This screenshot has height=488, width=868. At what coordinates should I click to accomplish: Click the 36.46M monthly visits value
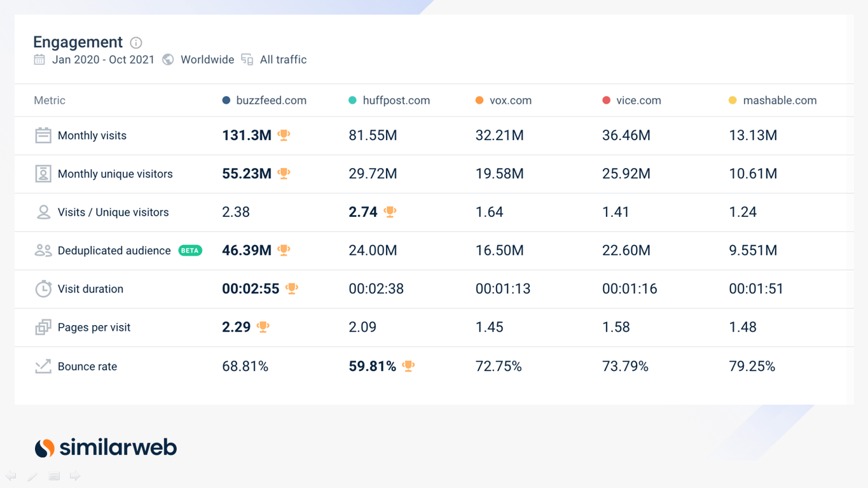tap(626, 136)
